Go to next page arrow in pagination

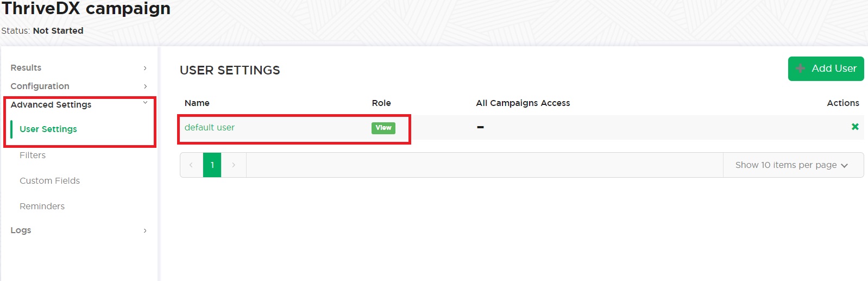click(x=234, y=165)
